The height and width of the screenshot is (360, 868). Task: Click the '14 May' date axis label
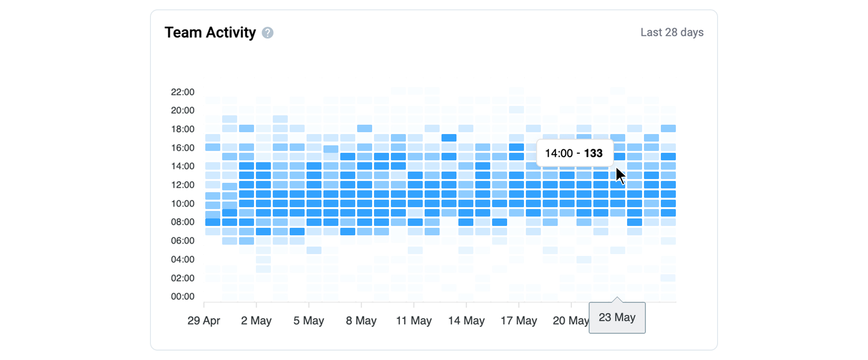pyautogui.click(x=466, y=321)
